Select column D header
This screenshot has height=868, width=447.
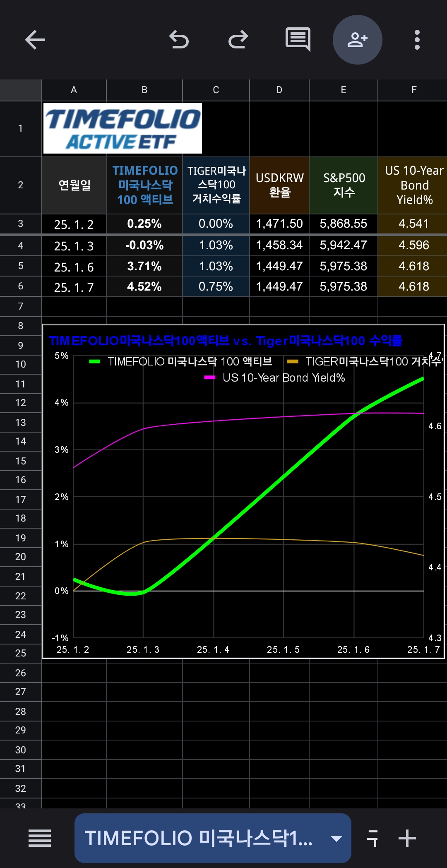coord(279,90)
